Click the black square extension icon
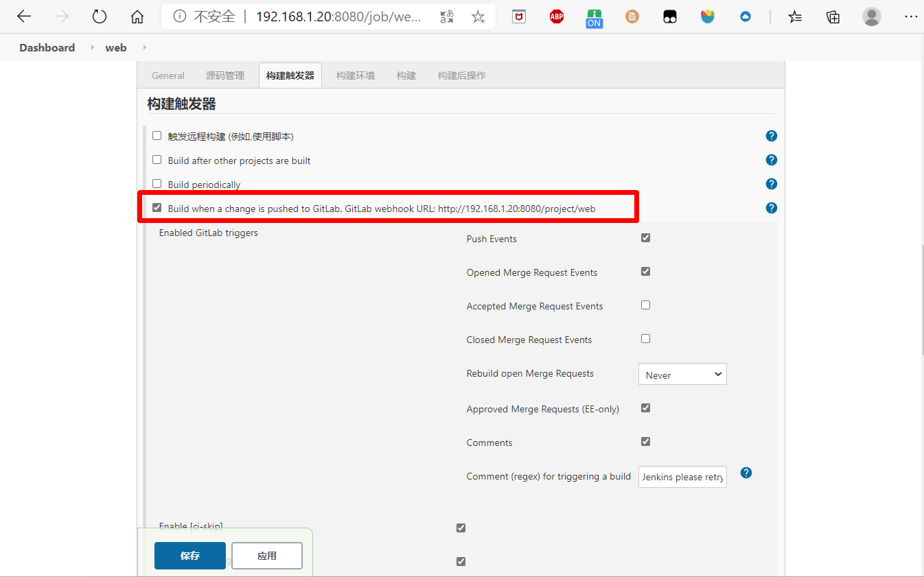This screenshot has width=924, height=577. pyautogui.click(x=670, y=16)
